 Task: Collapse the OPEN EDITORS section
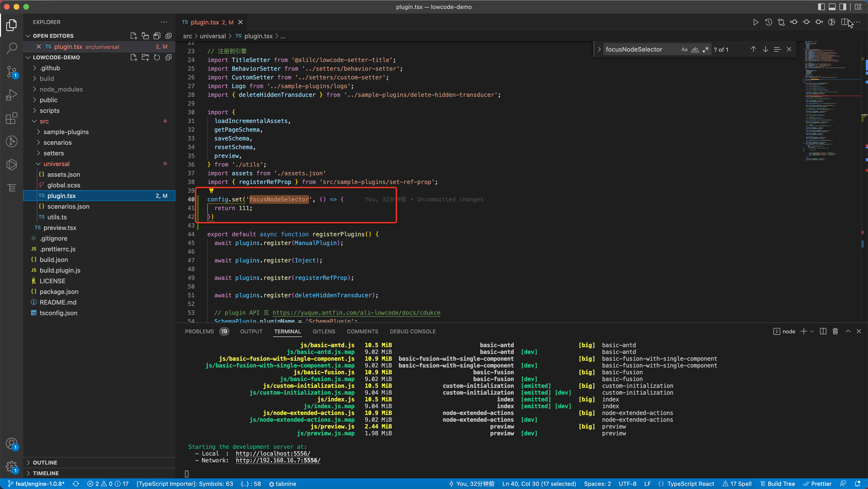[x=28, y=36]
